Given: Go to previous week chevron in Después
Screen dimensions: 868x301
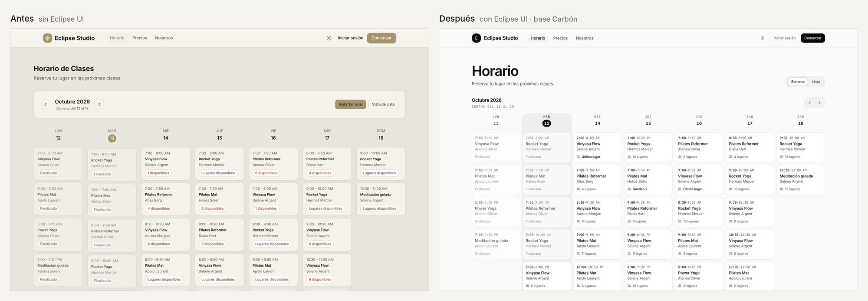Looking at the screenshot, I should point(809,103).
